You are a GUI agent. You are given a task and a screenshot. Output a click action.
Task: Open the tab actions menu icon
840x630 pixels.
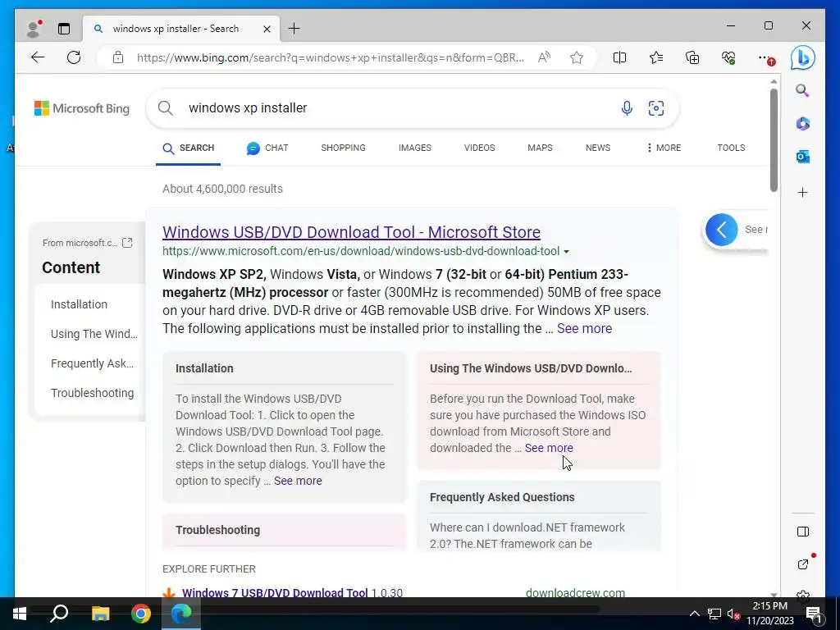pos(64,29)
